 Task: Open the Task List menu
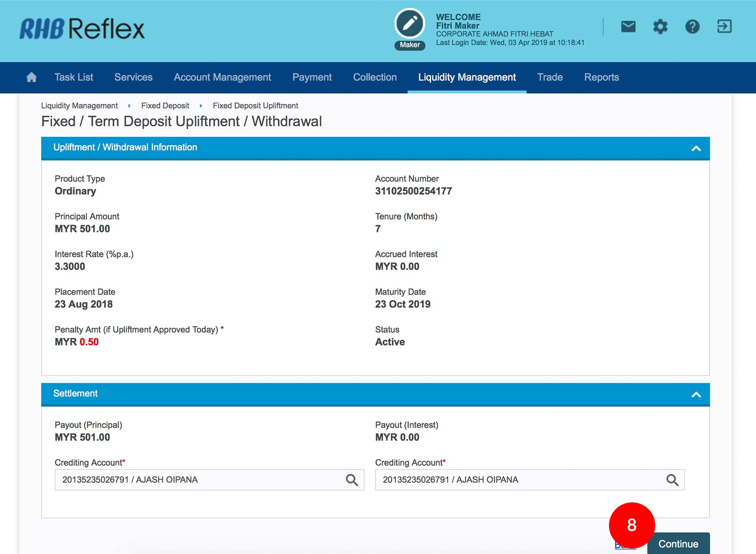click(73, 77)
